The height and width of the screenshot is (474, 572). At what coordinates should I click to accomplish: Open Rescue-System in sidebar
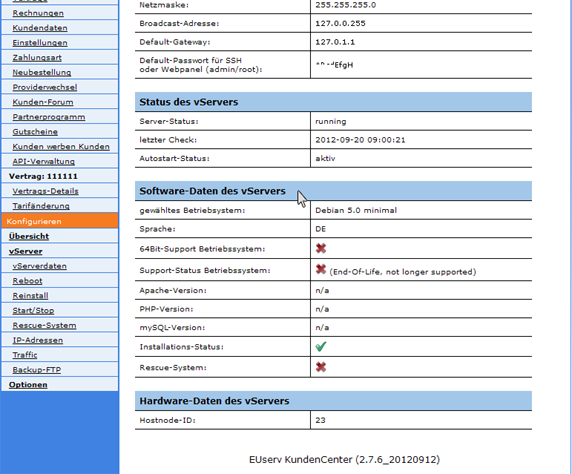pyautogui.click(x=44, y=325)
